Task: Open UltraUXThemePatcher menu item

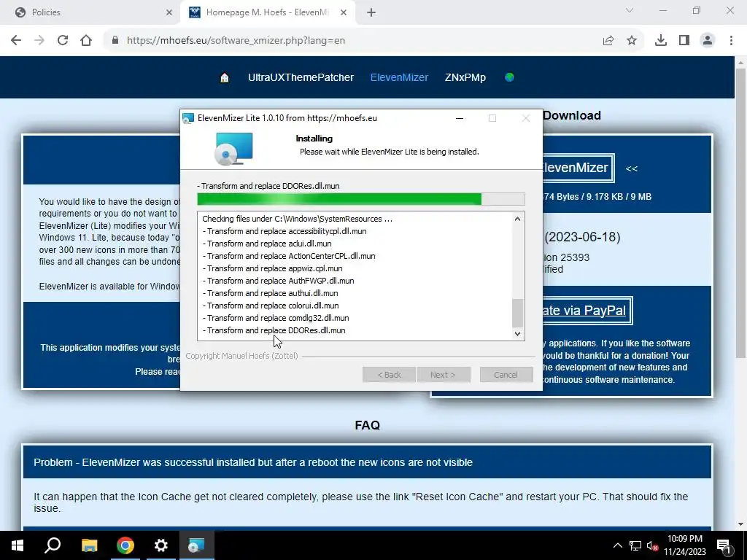Action: [x=301, y=77]
